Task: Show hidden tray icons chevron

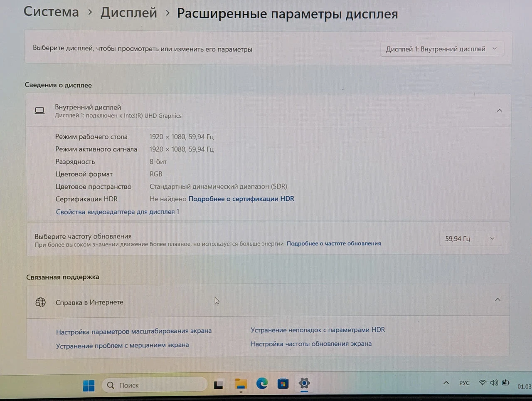Action: (x=446, y=383)
